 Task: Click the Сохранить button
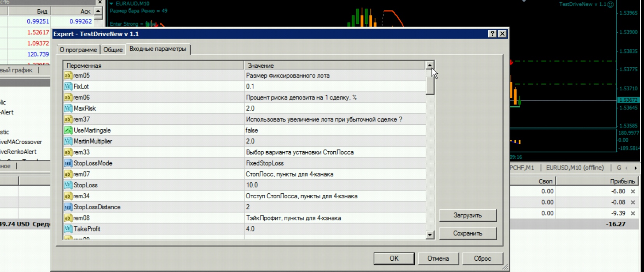pyautogui.click(x=468, y=233)
